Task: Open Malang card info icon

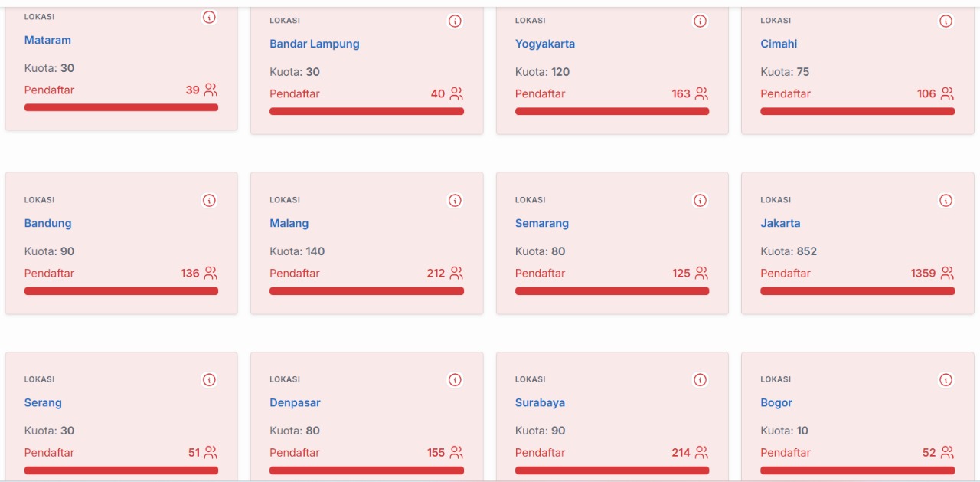Action: click(455, 201)
